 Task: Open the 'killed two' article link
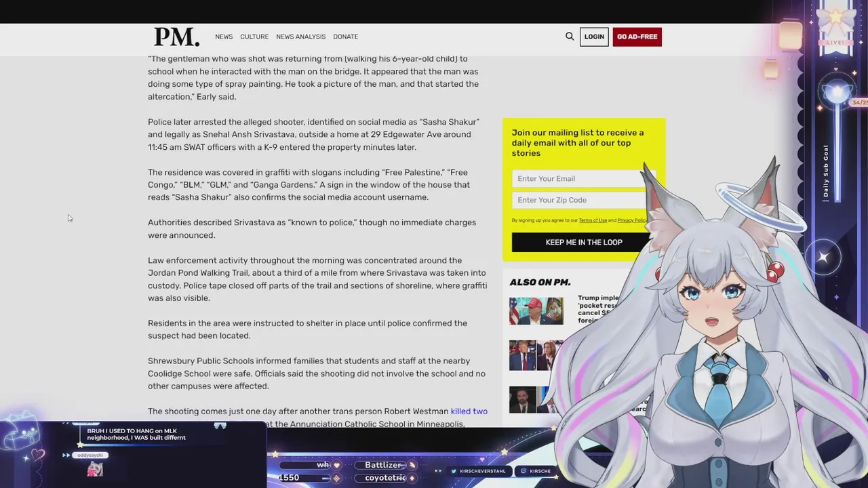469,411
